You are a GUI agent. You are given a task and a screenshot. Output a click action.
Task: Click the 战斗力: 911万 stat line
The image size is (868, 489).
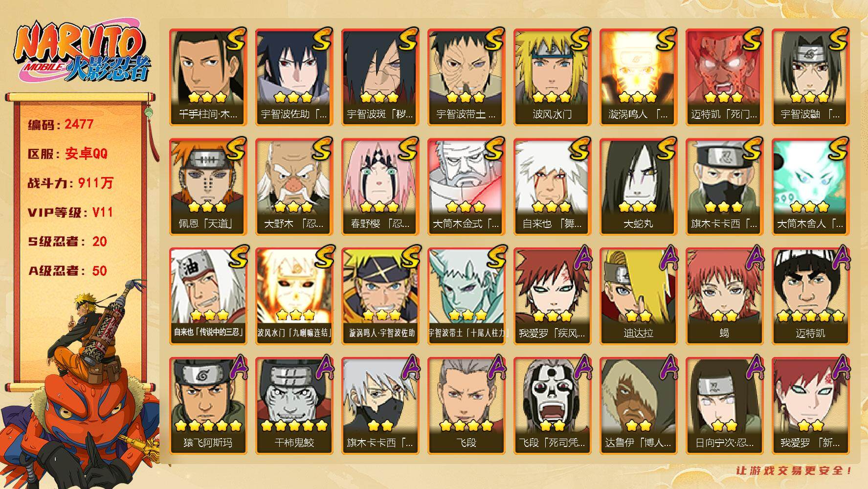70,183
